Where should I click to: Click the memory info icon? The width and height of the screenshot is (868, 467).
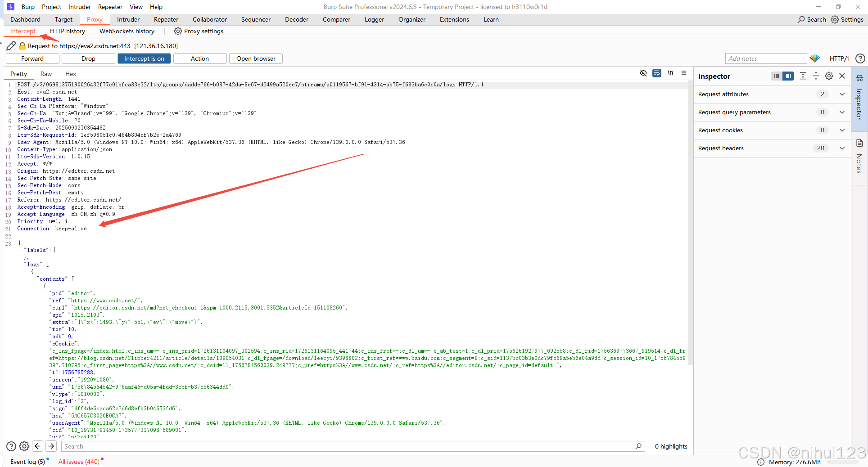pyautogui.click(x=761, y=462)
